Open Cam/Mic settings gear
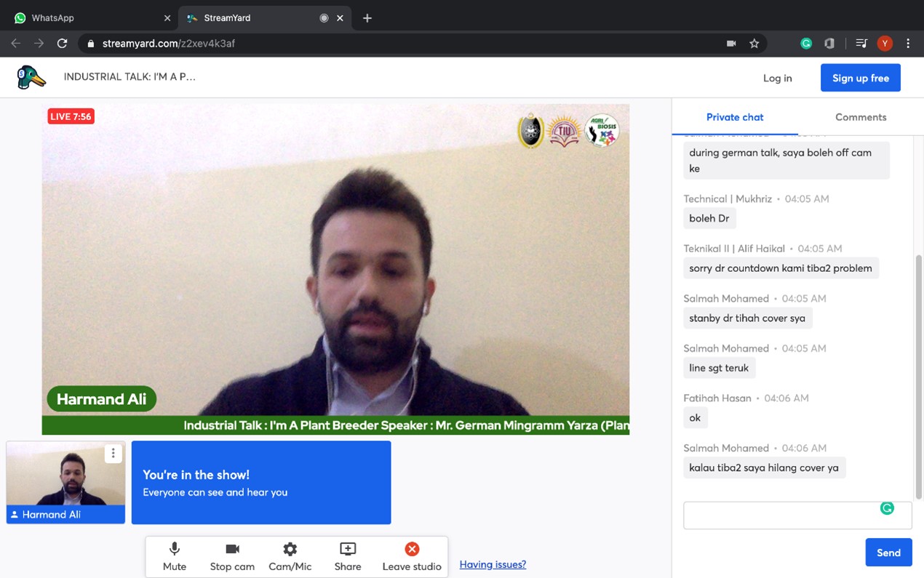Image resolution: width=924 pixels, height=578 pixels. pos(290,556)
